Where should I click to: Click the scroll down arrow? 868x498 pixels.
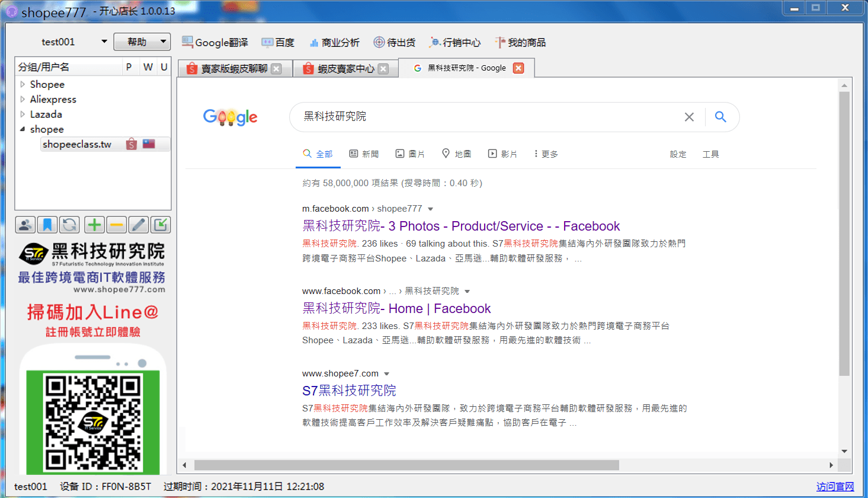[x=844, y=451]
